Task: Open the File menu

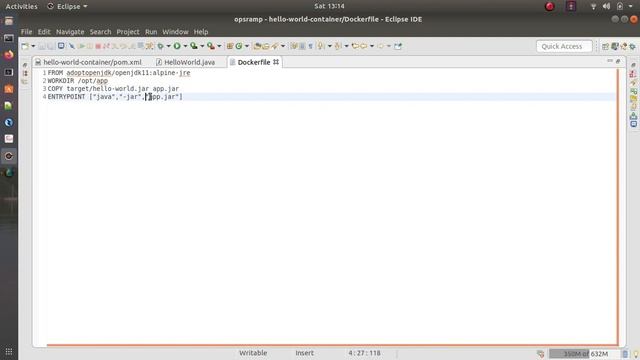Action: 27,32
